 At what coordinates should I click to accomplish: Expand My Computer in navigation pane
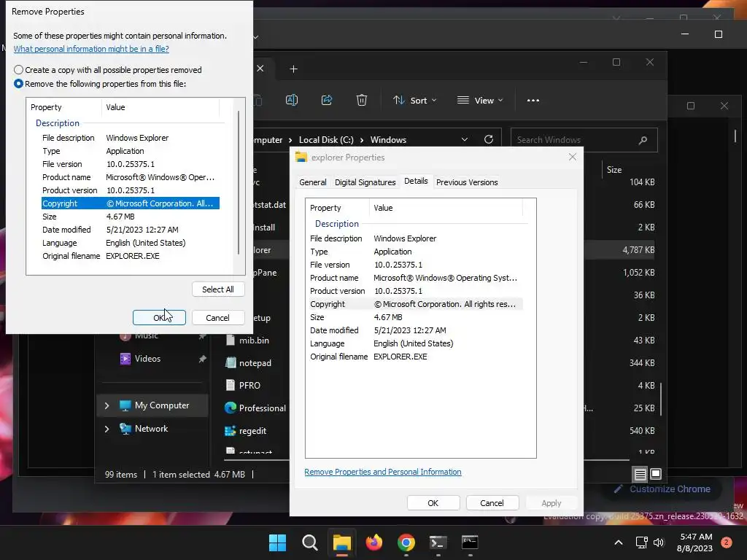pos(107,405)
